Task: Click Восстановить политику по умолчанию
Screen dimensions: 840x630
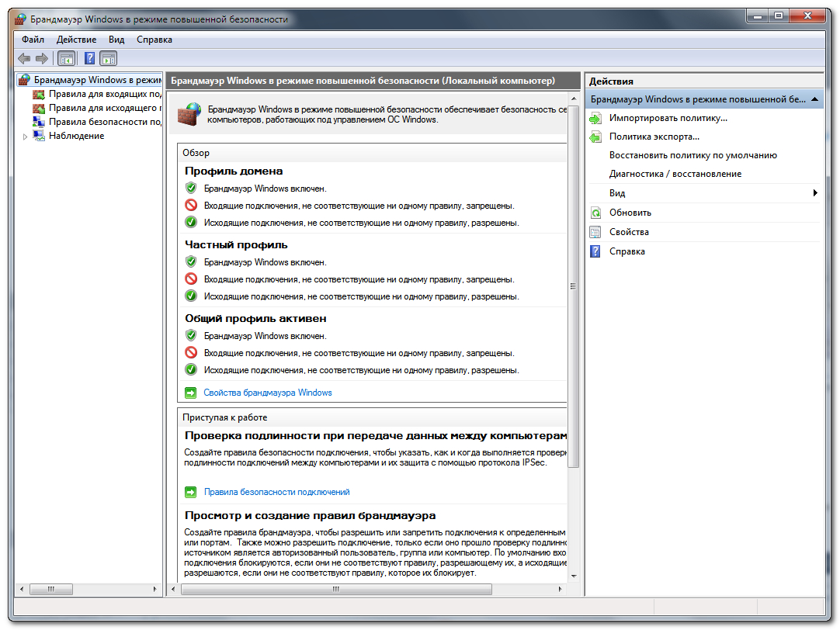Action: 692,156
